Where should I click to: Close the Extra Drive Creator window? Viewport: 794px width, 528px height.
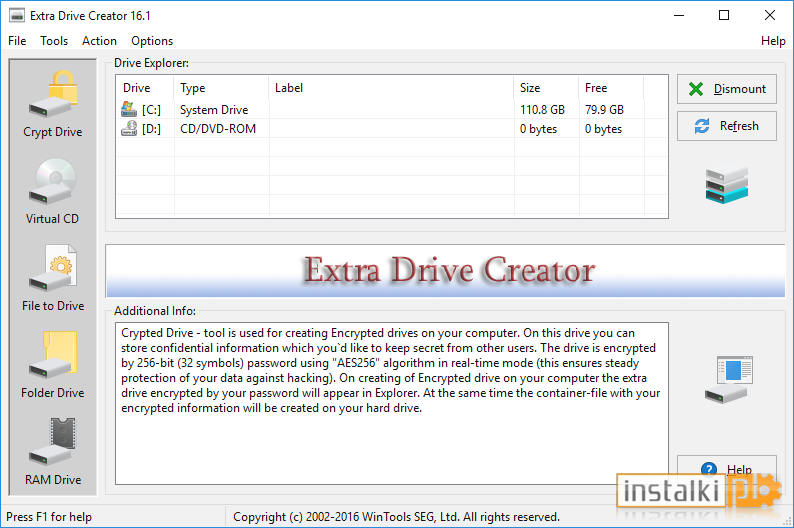point(770,16)
